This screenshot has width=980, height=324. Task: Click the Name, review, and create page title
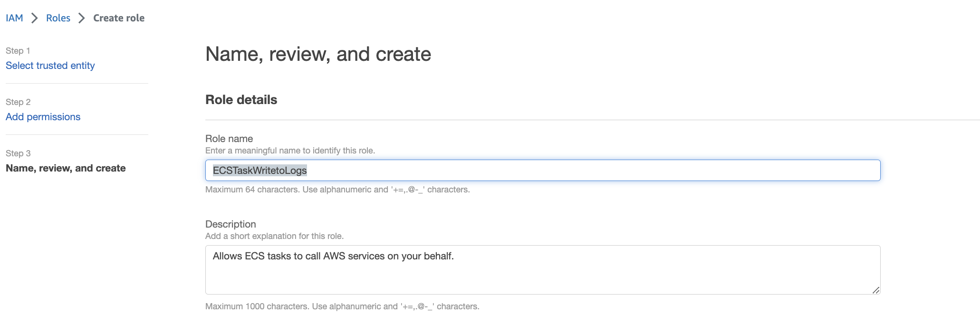[x=318, y=54]
